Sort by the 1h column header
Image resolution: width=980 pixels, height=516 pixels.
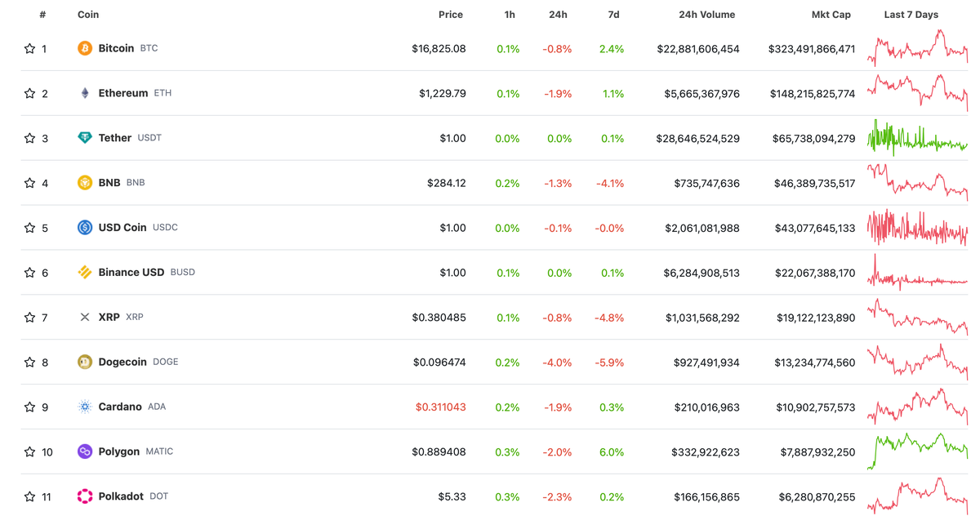coord(510,15)
